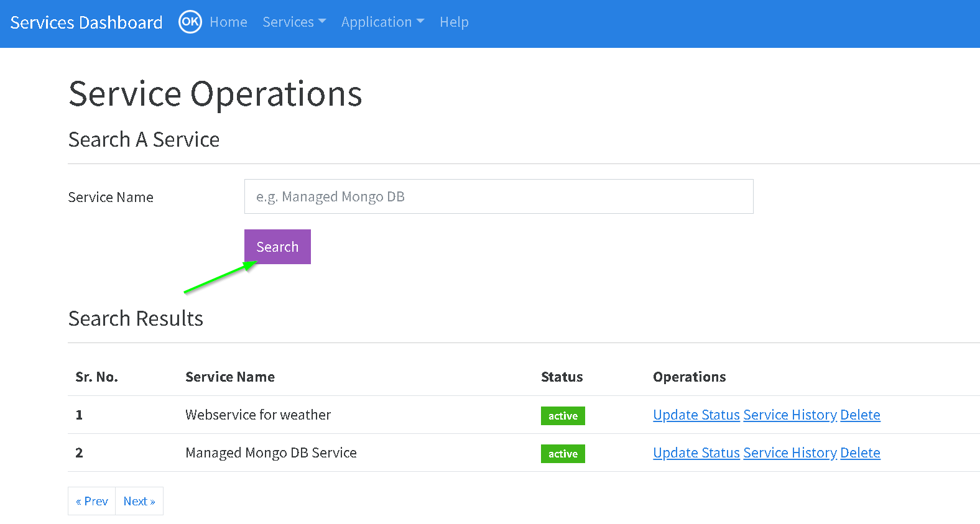The width and height of the screenshot is (980, 524).
Task: Click the 'Status' column header
Action: click(x=562, y=377)
